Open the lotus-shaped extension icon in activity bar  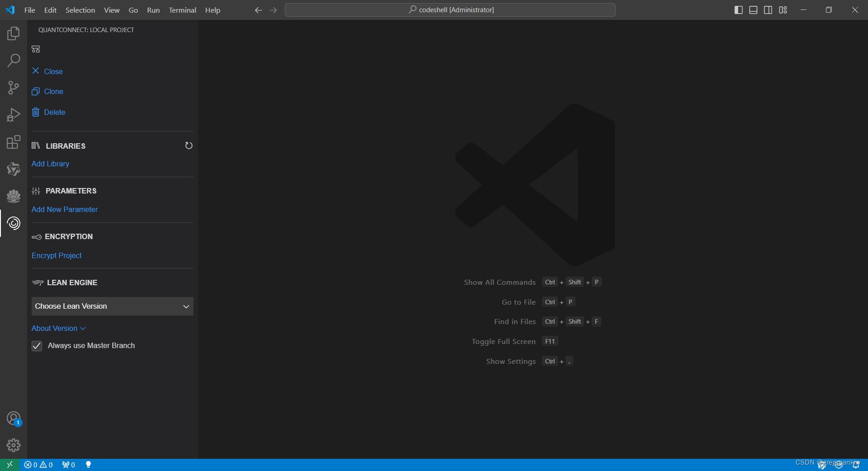(14, 196)
